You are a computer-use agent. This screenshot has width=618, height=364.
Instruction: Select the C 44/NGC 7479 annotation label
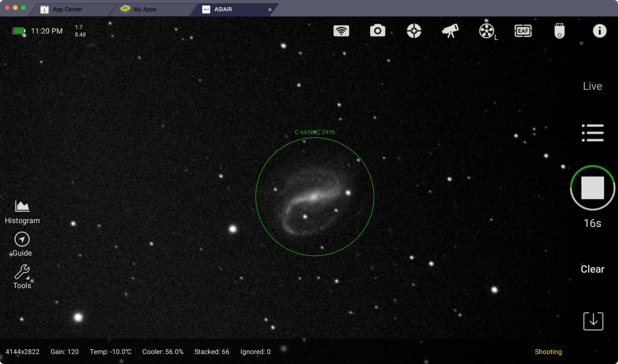[x=314, y=132]
